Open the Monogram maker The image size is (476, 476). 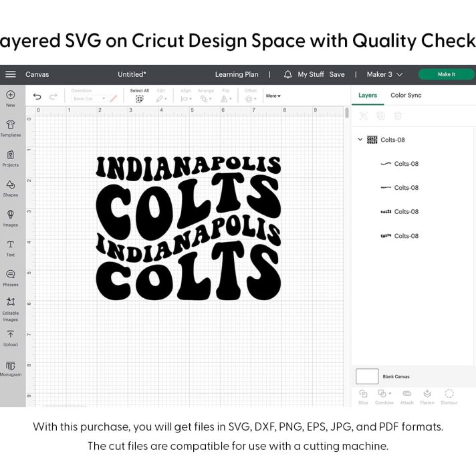[10, 368]
